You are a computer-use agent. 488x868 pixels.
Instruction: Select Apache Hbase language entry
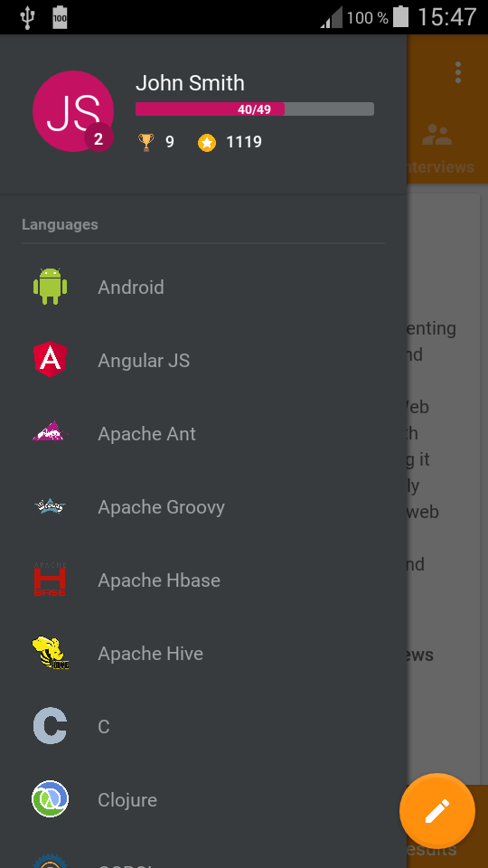[203, 580]
